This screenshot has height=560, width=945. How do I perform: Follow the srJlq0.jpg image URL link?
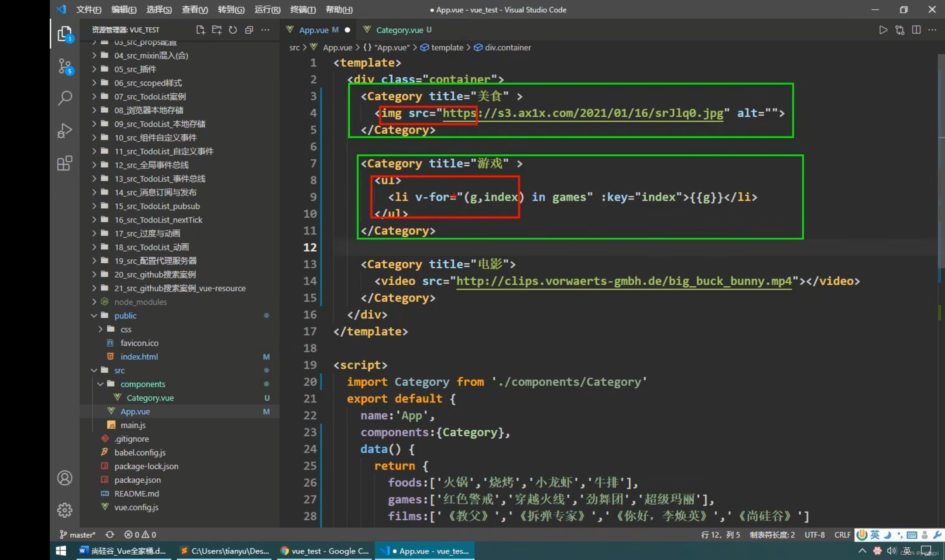(583, 113)
